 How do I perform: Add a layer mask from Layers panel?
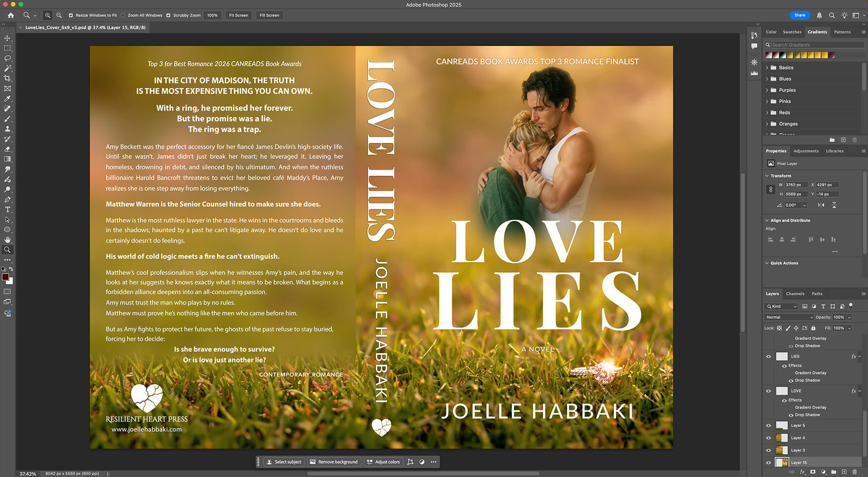click(812, 472)
